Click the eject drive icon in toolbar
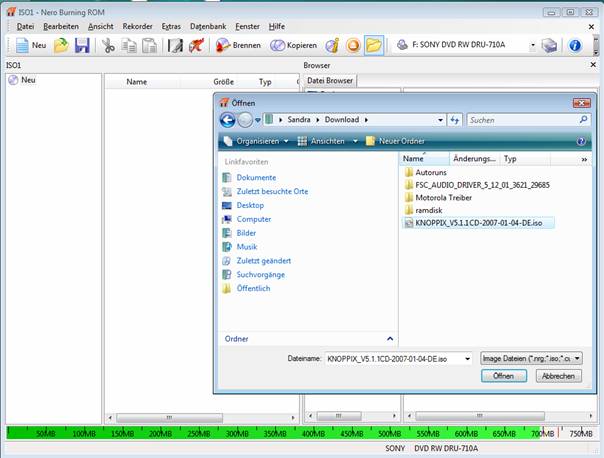Image resolution: width=604 pixels, height=458 pixels. (549, 45)
